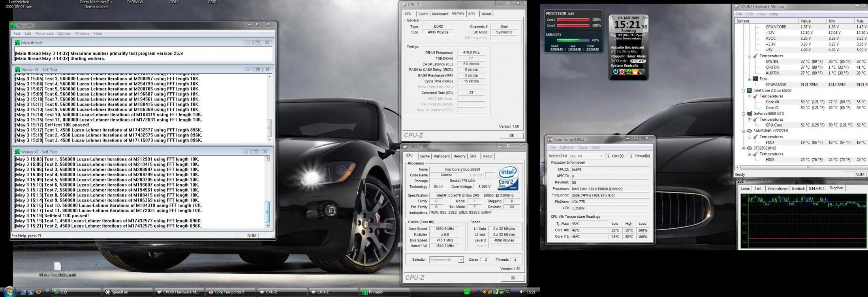Click the Core1 red load bar in the gadget
This screenshot has height=297, width=868.
pos(573,20)
